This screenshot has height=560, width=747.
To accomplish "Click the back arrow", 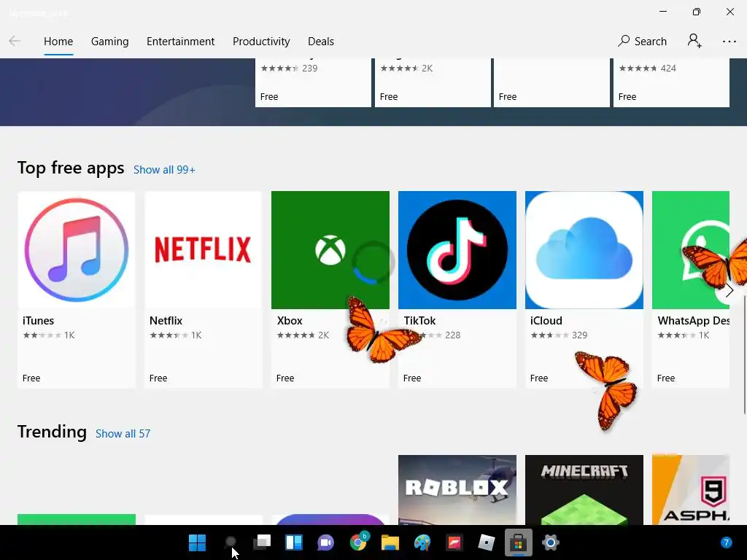I will click(x=15, y=42).
